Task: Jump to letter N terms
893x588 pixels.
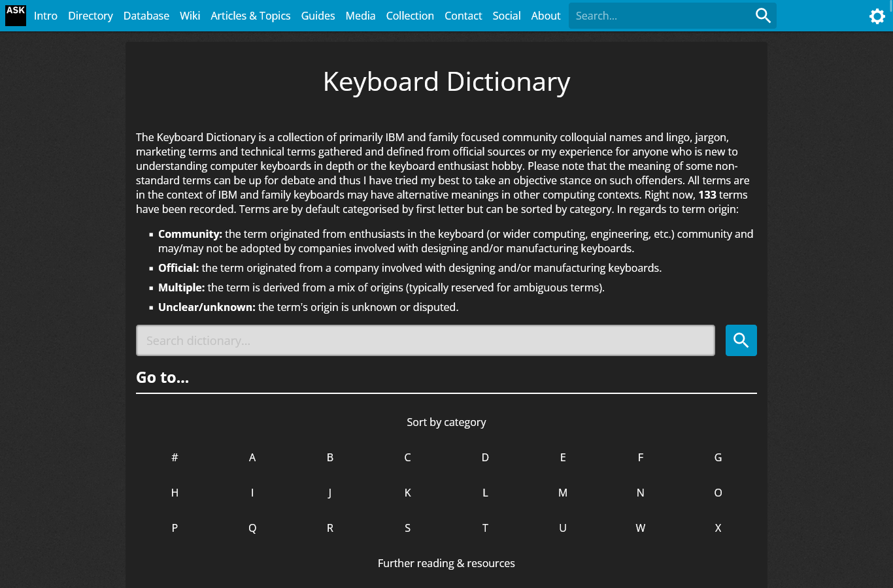Action: [x=641, y=493]
